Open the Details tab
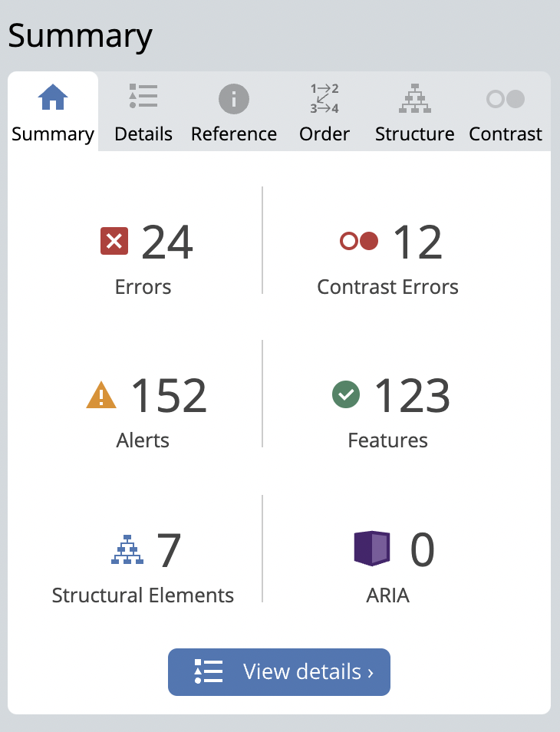 click(143, 114)
